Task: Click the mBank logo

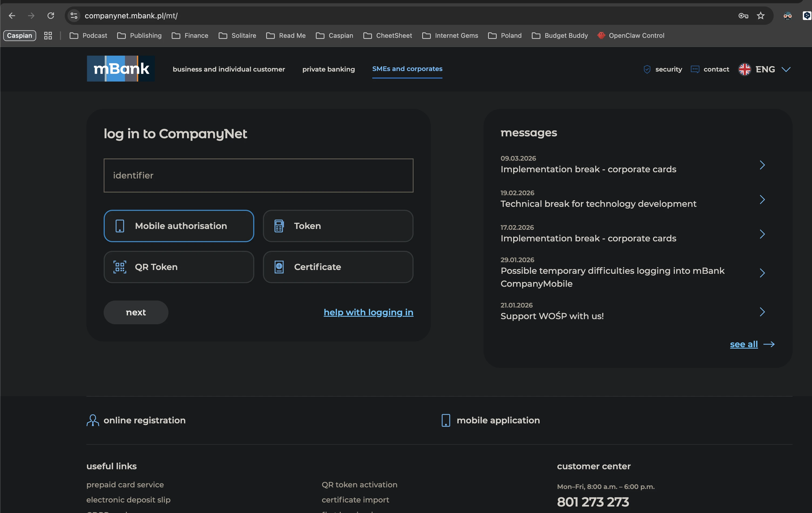Action: point(121,69)
